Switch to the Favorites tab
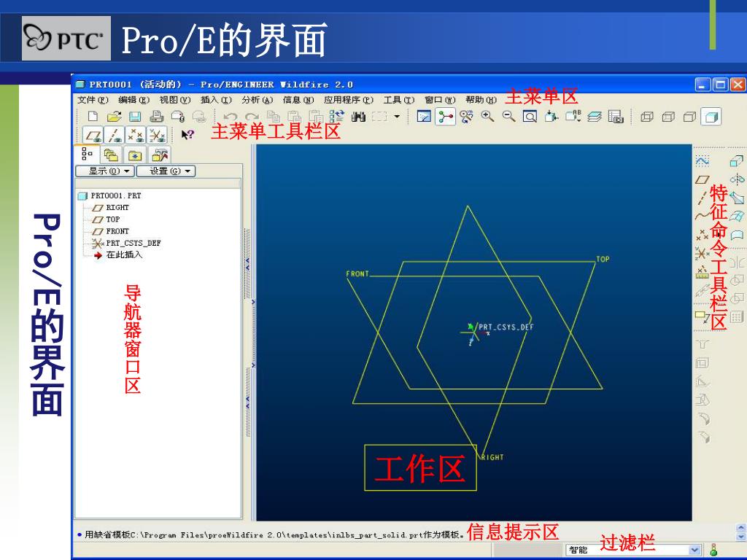 [x=135, y=155]
